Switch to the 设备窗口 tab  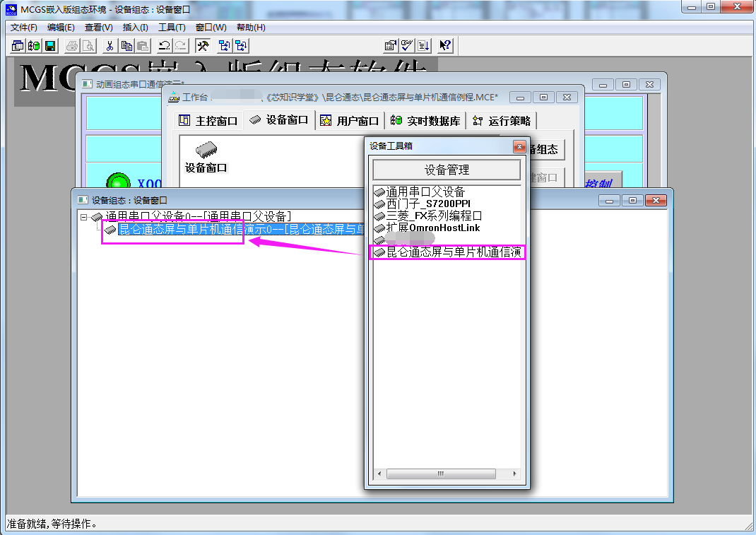tap(278, 120)
